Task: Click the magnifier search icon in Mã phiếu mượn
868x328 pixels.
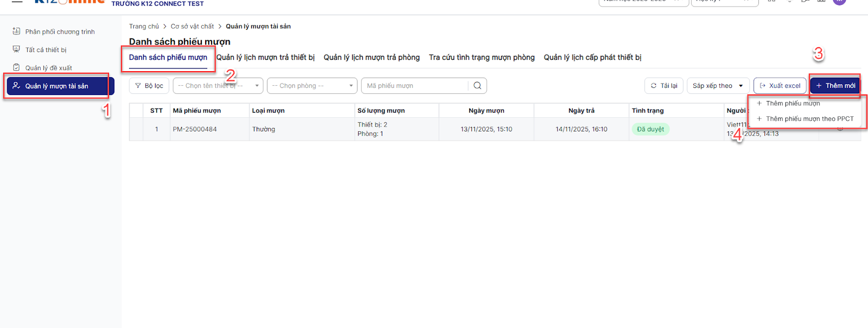Action: [x=477, y=86]
